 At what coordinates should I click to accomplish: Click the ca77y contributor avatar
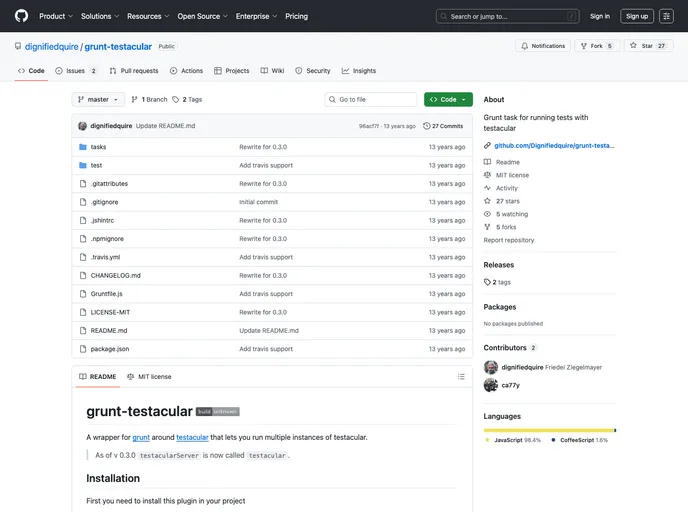tap(491, 385)
